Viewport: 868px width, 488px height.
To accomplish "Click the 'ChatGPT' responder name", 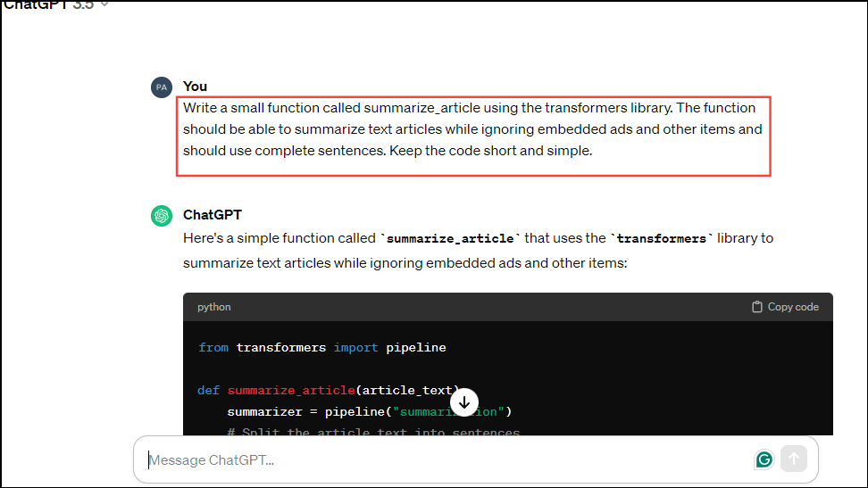I will point(212,215).
